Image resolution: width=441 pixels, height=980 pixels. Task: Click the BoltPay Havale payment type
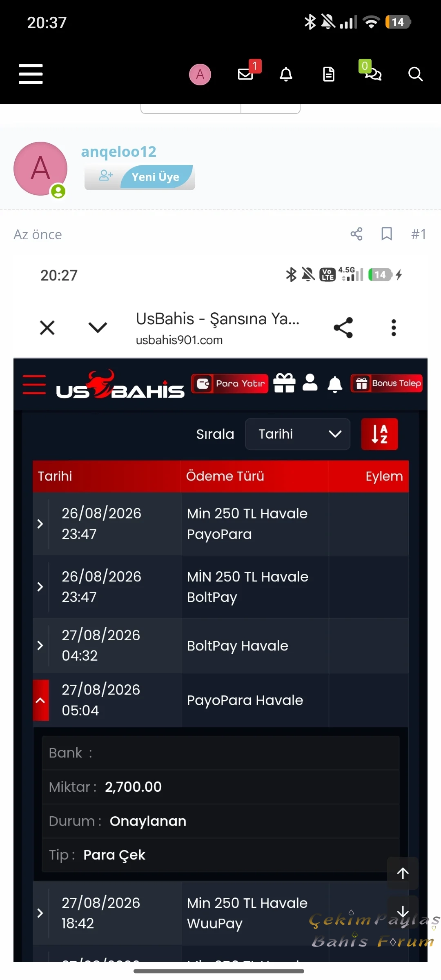(x=238, y=646)
